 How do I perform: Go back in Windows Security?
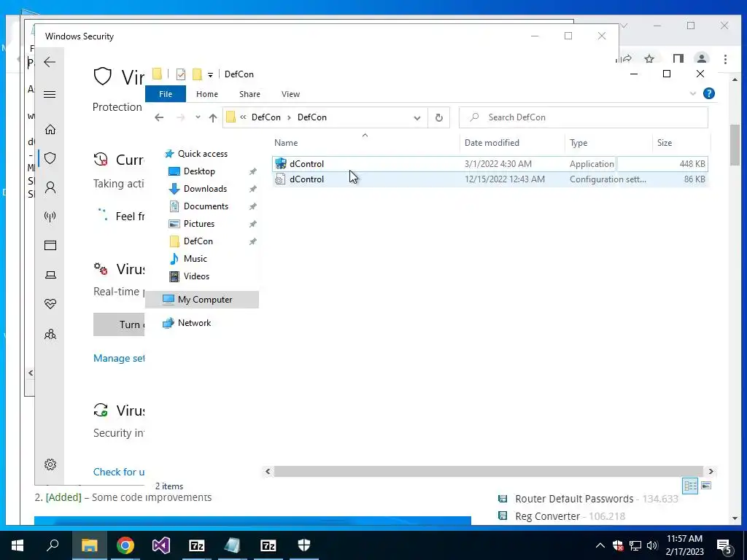[50, 62]
